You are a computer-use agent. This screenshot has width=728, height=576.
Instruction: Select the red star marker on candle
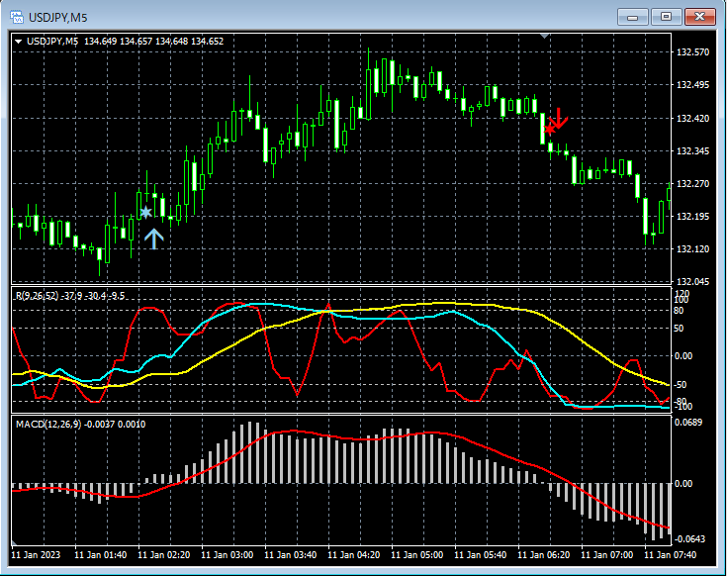[x=550, y=129]
